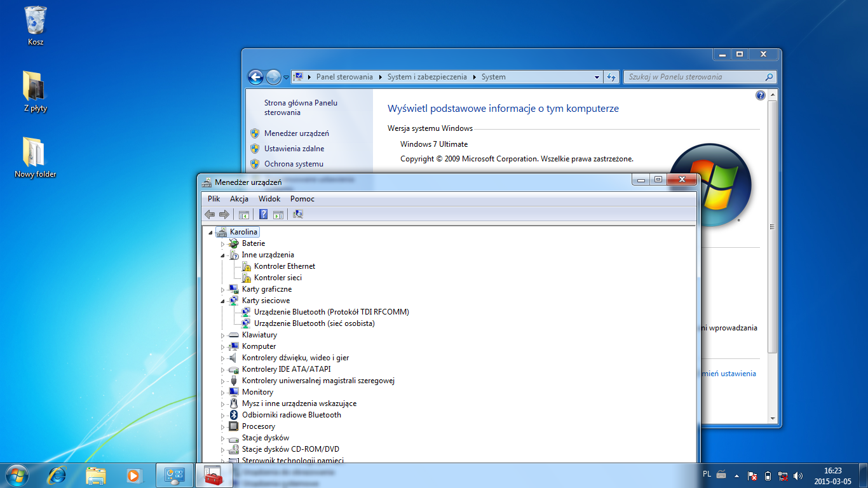Click the clock showing 16:23
Image resolution: width=868 pixels, height=488 pixels.
(x=832, y=471)
